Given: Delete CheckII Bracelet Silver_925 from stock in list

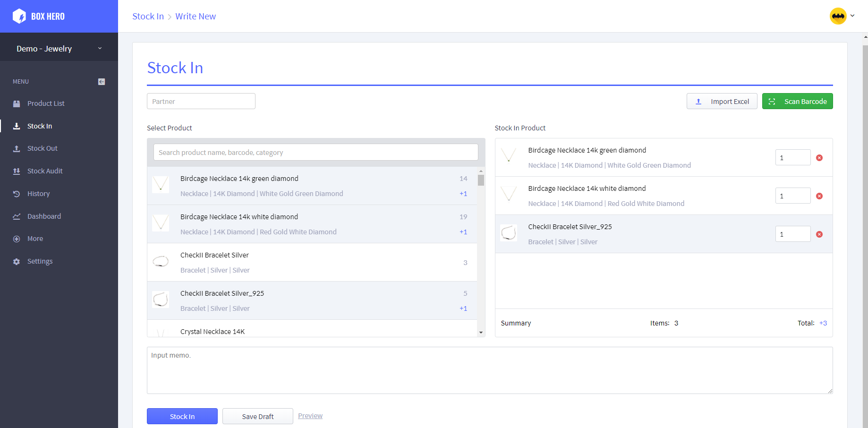Looking at the screenshot, I should pos(819,234).
